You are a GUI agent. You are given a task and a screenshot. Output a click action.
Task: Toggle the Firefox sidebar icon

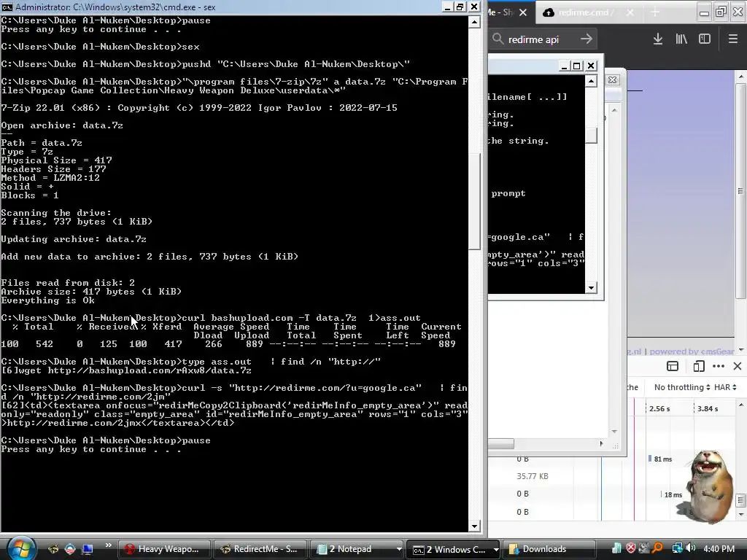(705, 39)
